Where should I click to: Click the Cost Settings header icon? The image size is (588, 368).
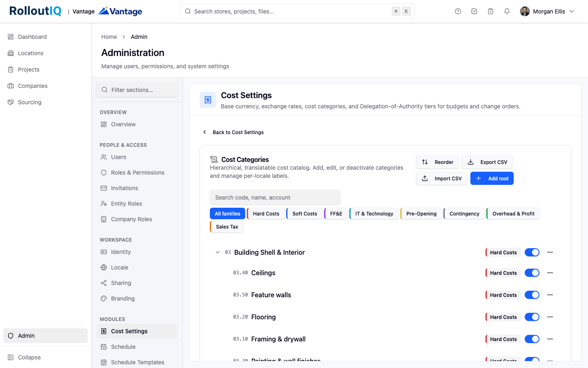(x=208, y=100)
